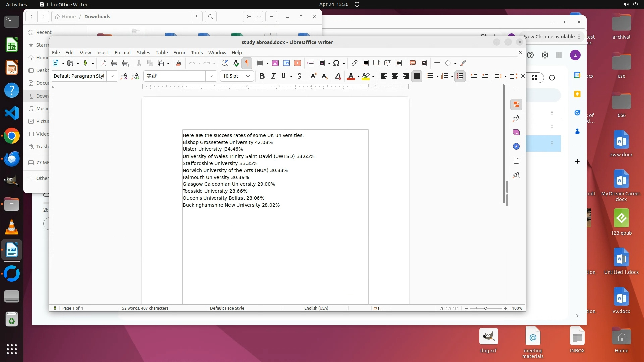Open the sidebar Navigator panel

point(516,146)
